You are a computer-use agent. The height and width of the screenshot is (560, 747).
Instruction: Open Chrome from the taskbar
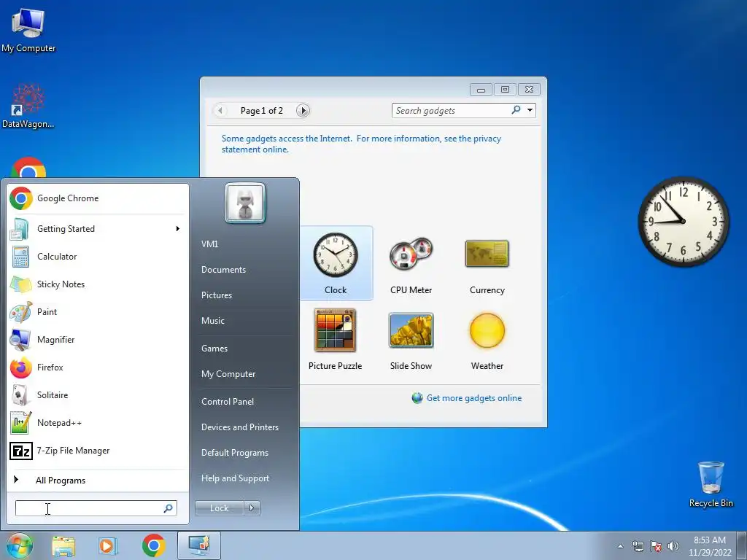pyautogui.click(x=153, y=545)
